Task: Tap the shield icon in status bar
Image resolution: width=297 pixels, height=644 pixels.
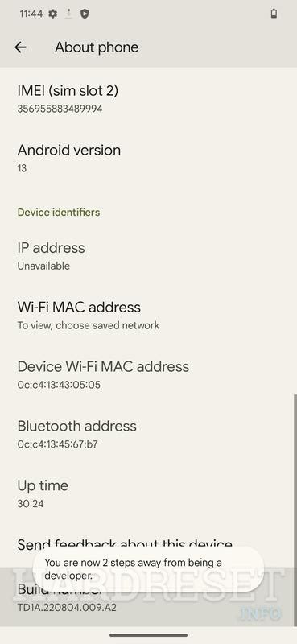Action: pos(85,14)
